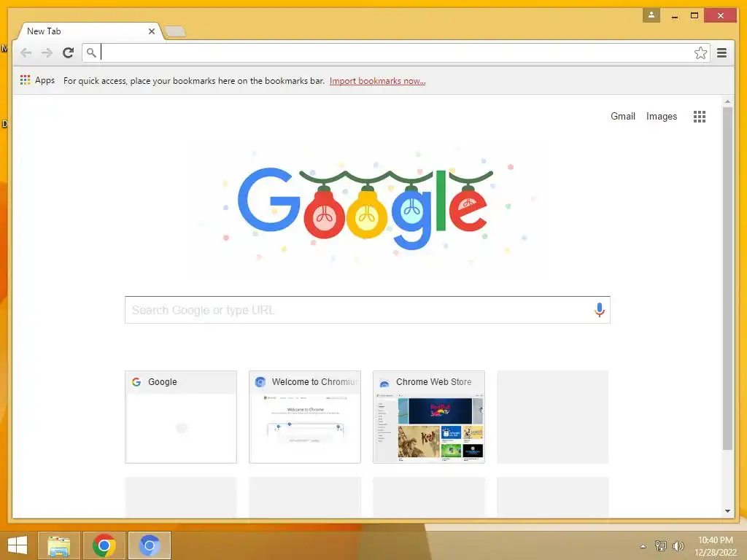Click the browser forward arrow
Screen dimensions: 747x560
point(47,52)
